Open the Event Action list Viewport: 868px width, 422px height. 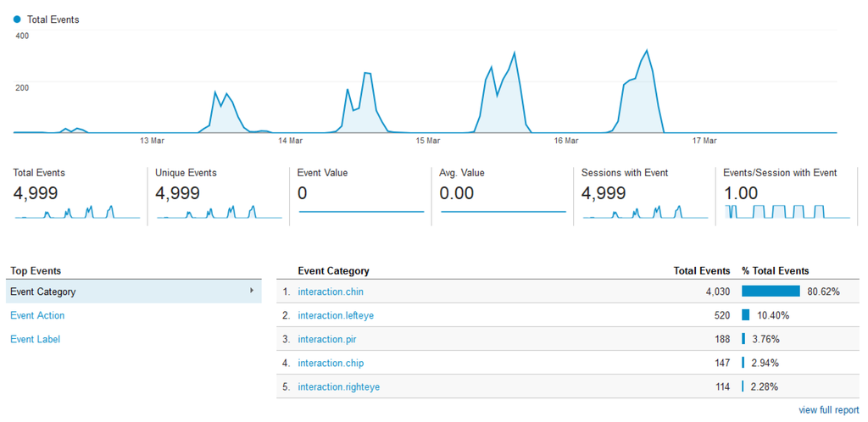(37, 315)
